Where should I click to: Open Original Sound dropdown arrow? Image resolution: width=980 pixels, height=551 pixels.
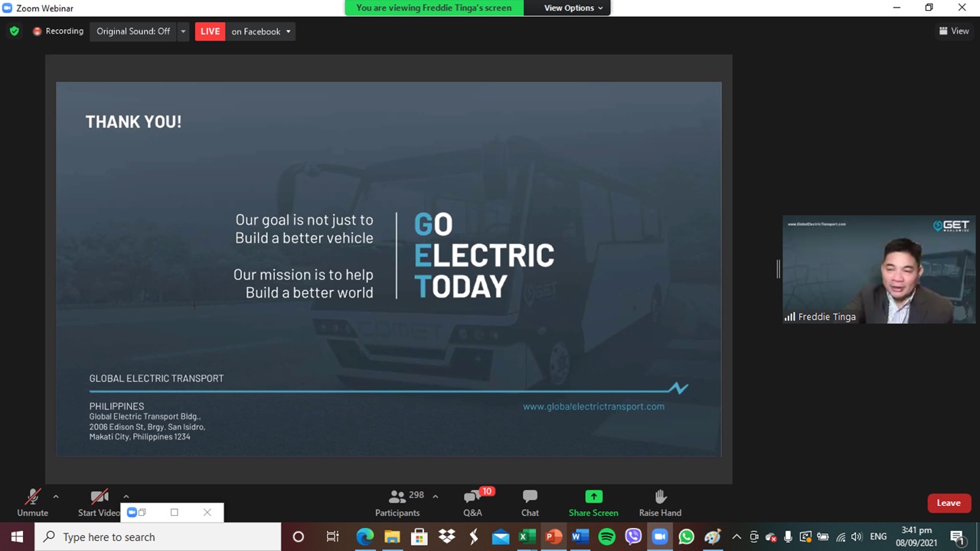[x=183, y=31]
